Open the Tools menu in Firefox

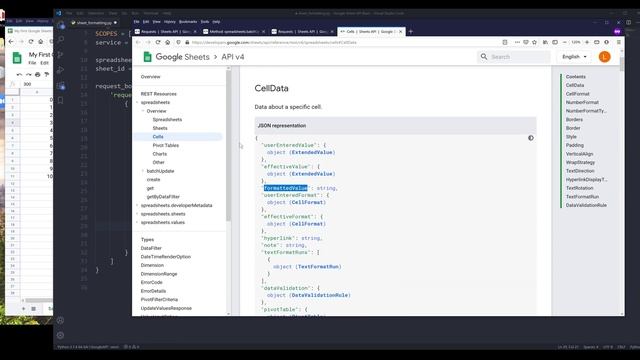point(205,22)
